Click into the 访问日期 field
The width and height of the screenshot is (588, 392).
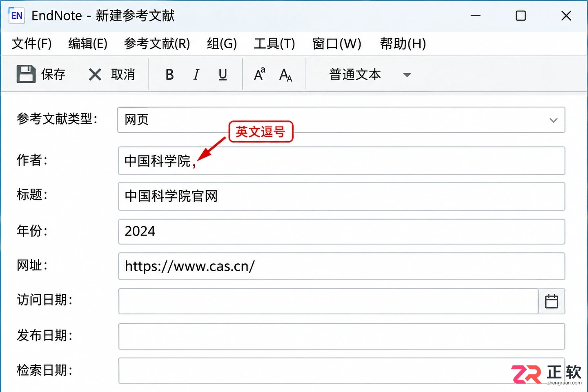click(x=328, y=301)
